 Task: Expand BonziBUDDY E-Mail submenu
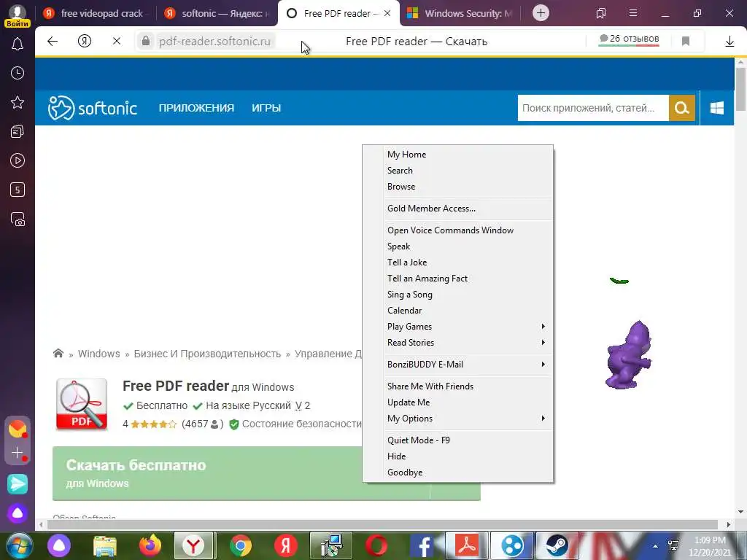click(468, 365)
